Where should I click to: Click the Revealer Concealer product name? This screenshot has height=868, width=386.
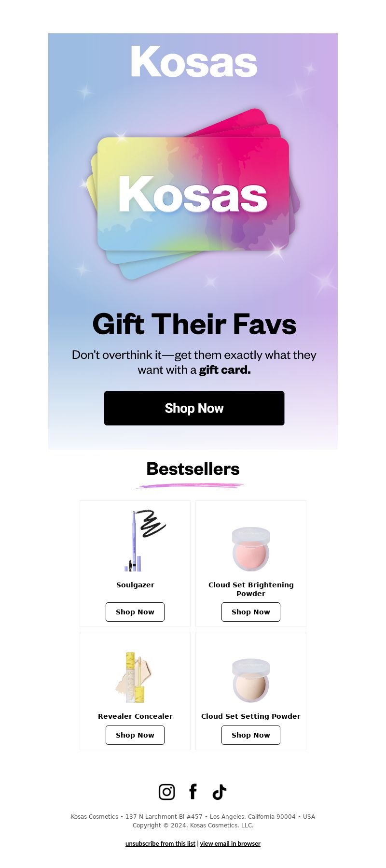click(x=135, y=716)
